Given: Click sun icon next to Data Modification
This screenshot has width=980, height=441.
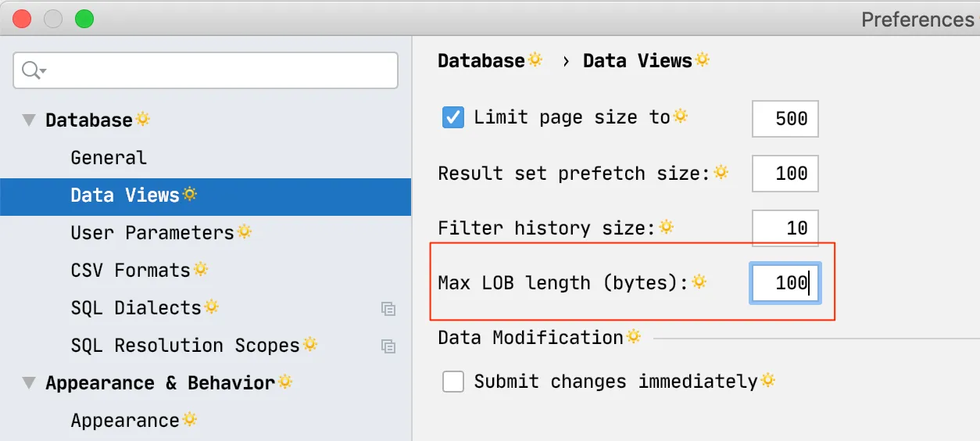Looking at the screenshot, I should (x=633, y=336).
